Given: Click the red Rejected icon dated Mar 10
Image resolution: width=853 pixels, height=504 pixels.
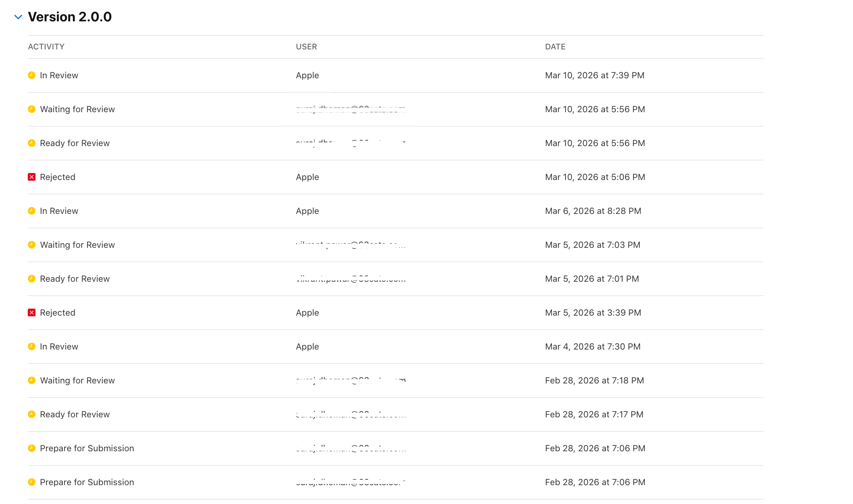Looking at the screenshot, I should click(x=31, y=177).
